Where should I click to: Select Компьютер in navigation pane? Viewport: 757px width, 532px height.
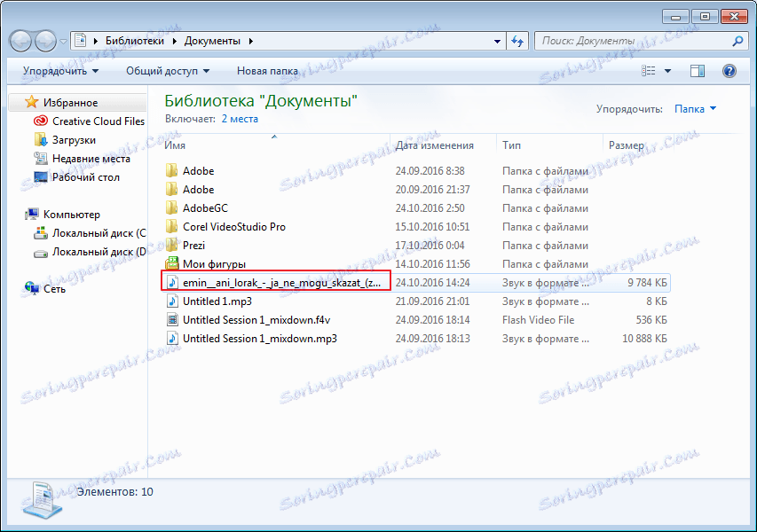pos(72,215)
